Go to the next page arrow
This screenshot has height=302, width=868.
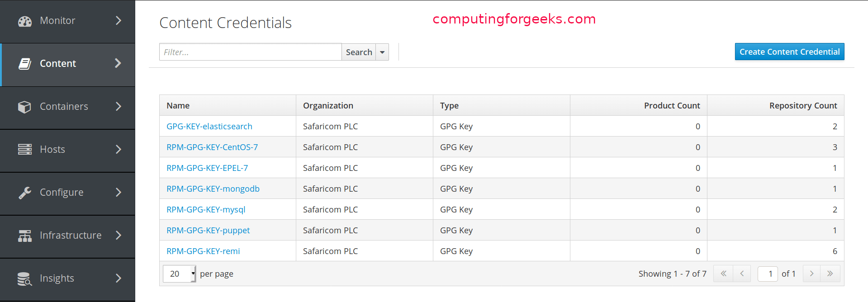click(811, 274)
